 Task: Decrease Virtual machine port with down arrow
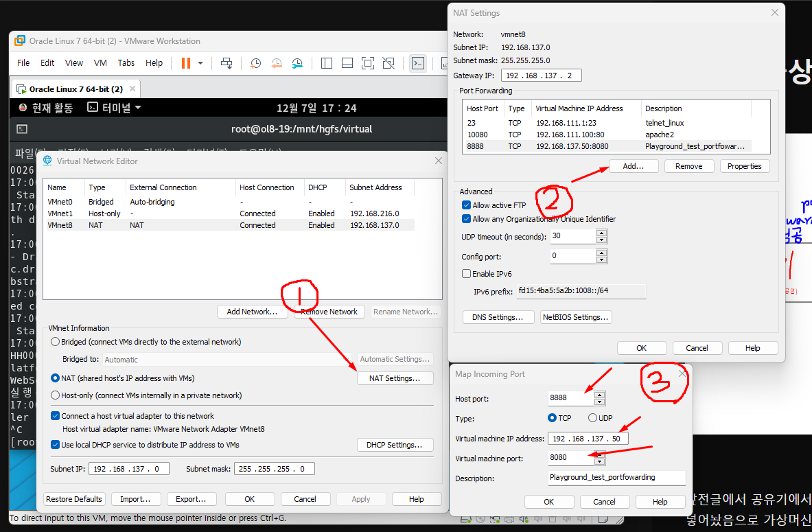(599, 461)
